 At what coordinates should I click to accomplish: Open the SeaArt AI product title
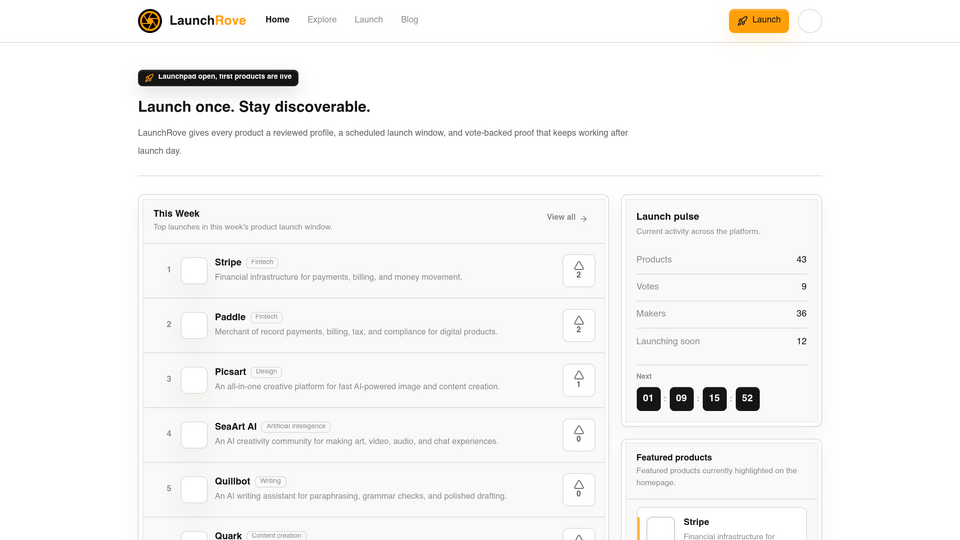tap(236, 427)
